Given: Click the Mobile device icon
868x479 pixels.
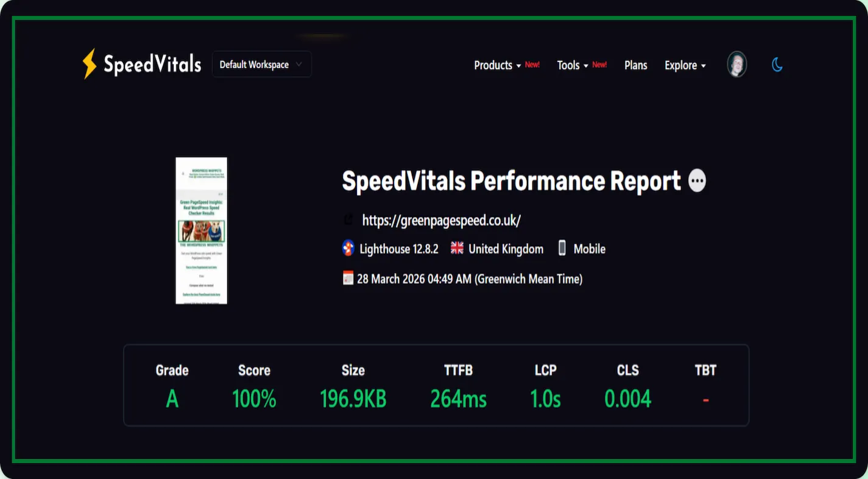Looking at the screenshot, I should (562, 248).
